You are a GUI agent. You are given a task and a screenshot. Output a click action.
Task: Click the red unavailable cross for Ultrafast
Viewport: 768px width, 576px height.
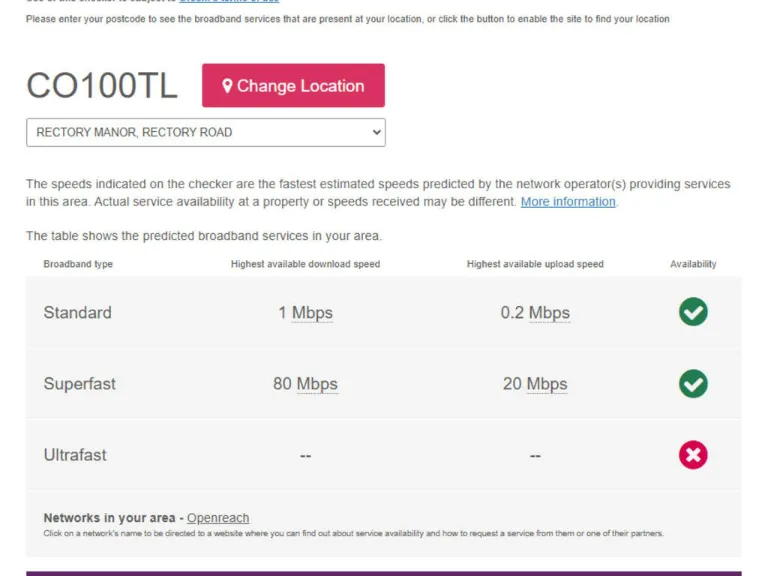(693, 455)
